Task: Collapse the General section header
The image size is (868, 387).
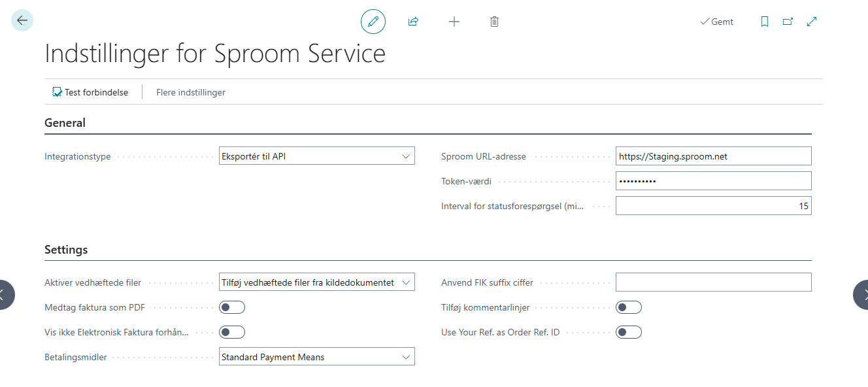Action: (65, 122)
